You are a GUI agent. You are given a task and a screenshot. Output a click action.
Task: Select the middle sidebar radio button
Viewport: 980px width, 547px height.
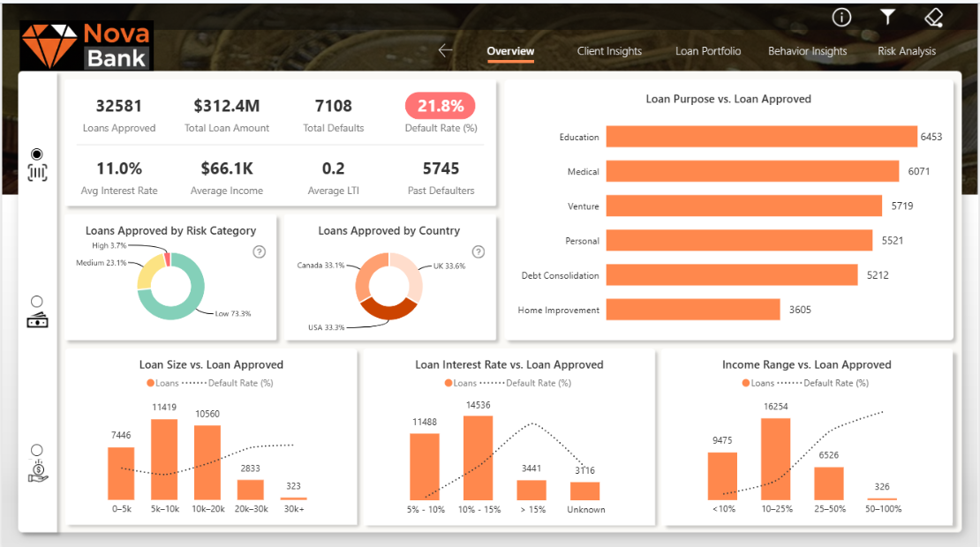coord(37,302)
